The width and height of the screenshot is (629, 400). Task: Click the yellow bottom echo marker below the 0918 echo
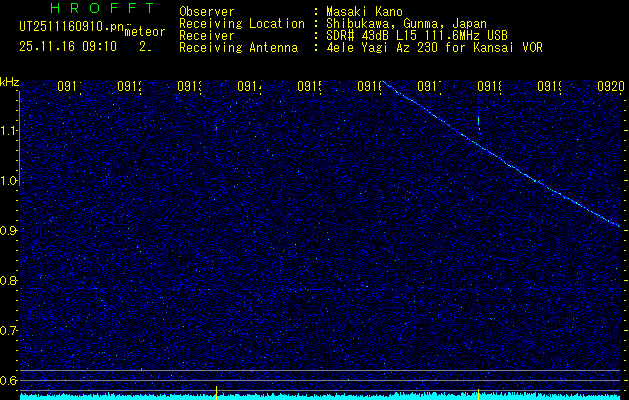pyautogui.click(x=478, y=394)
